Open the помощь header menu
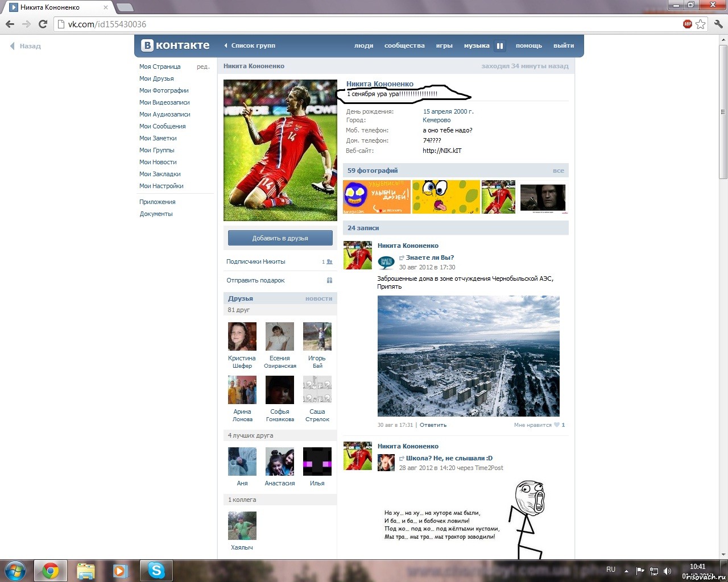This screenshot has height=582, width=728. (x=529, y=45)
